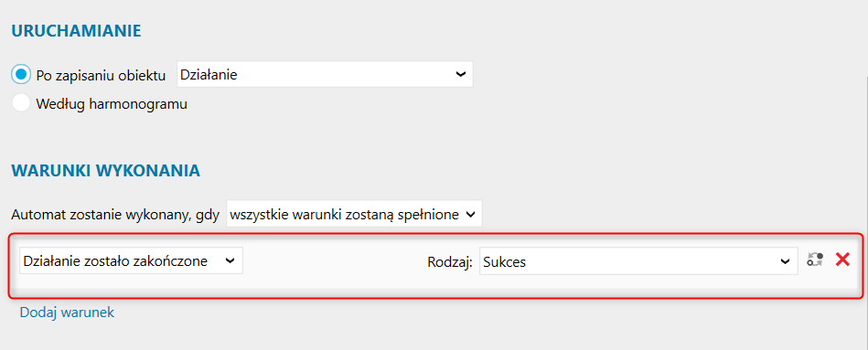Click the 'URUCHAMIANIE' section heading
Screen dimensions: 868x350
[x=77, y=30]
